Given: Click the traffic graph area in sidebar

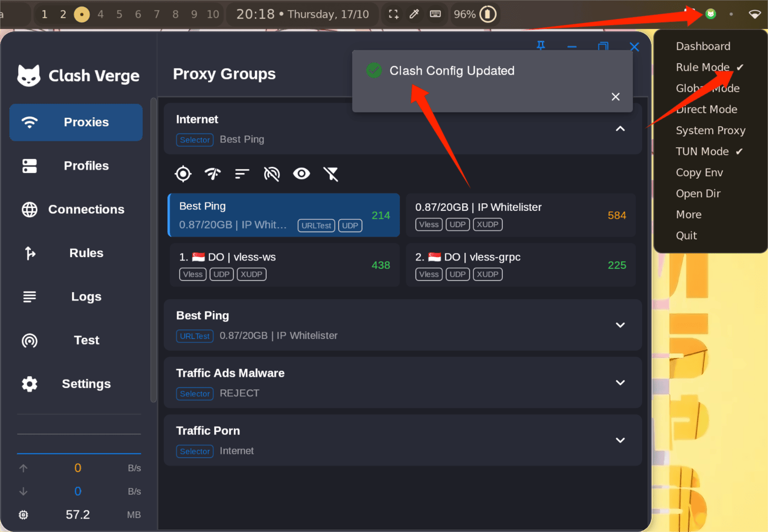Looking at the screenshot, I should (x=79, y=434).
